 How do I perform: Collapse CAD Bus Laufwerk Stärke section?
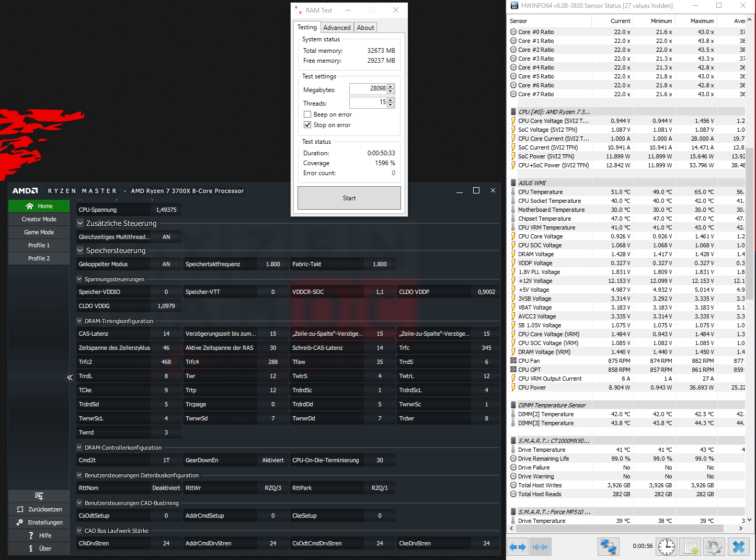point(79,531)
